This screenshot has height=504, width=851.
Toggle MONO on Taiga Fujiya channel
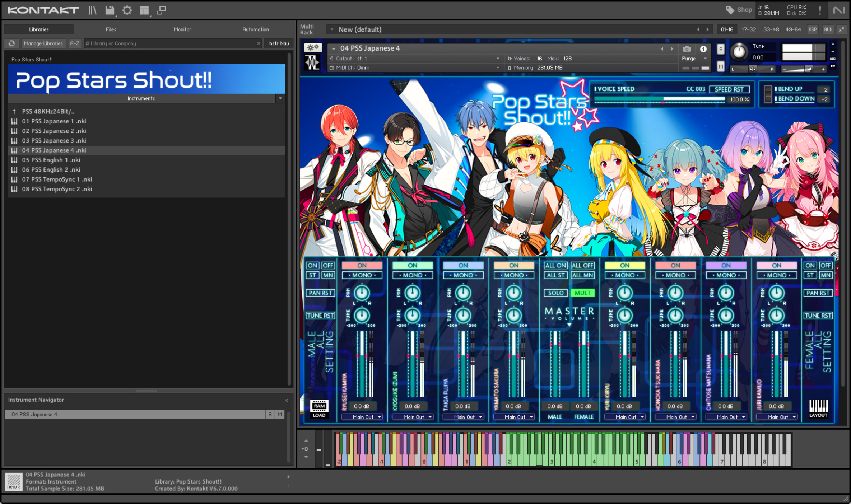click(463, 275)
